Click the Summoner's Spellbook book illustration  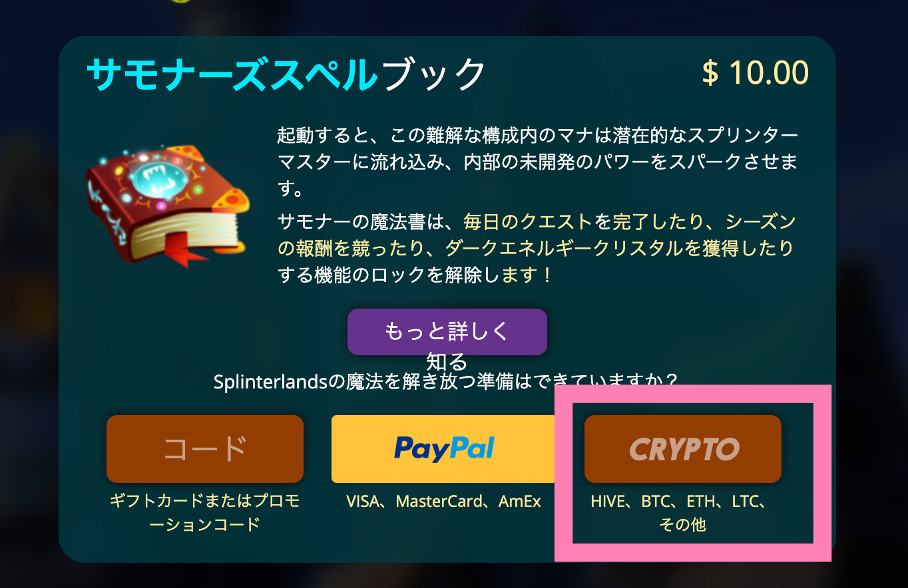pyautogui.click(x=168, y=203)
